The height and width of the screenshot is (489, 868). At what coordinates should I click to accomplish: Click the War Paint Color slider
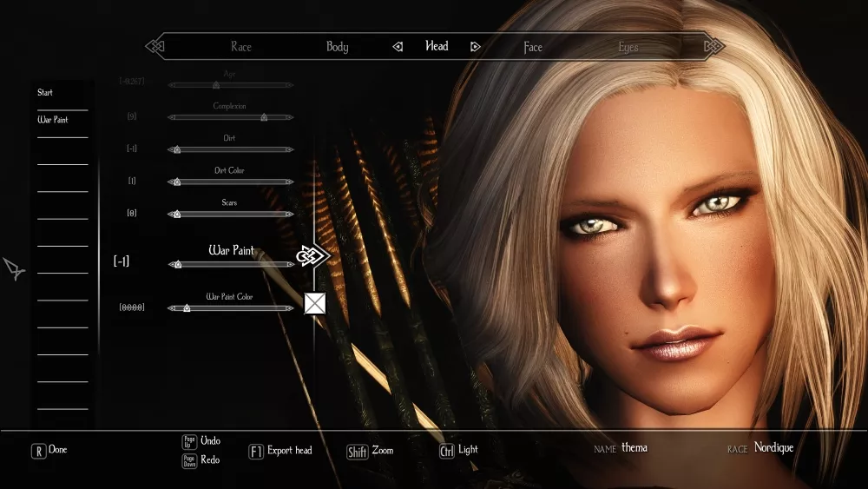[x=230, y=308]
